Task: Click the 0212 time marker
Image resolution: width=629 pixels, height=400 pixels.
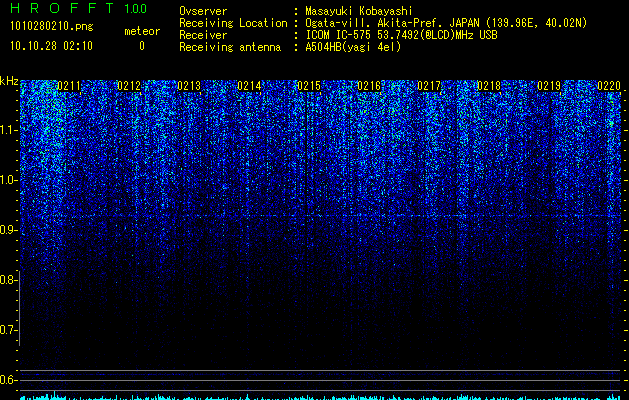Action: click(x=129, y=86)
